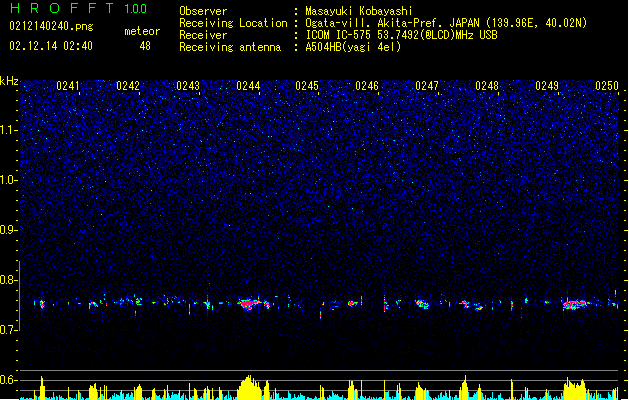Click the 'Observer' label
Viewport: 629px width, 400px height.
[x=203, y=11]
